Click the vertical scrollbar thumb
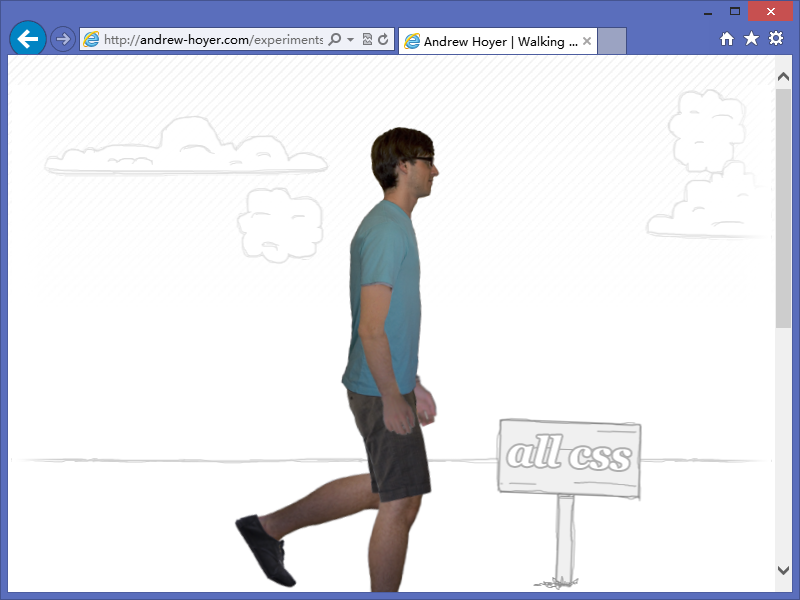Screen dimensions: 800x600 [x=783, y=208]
